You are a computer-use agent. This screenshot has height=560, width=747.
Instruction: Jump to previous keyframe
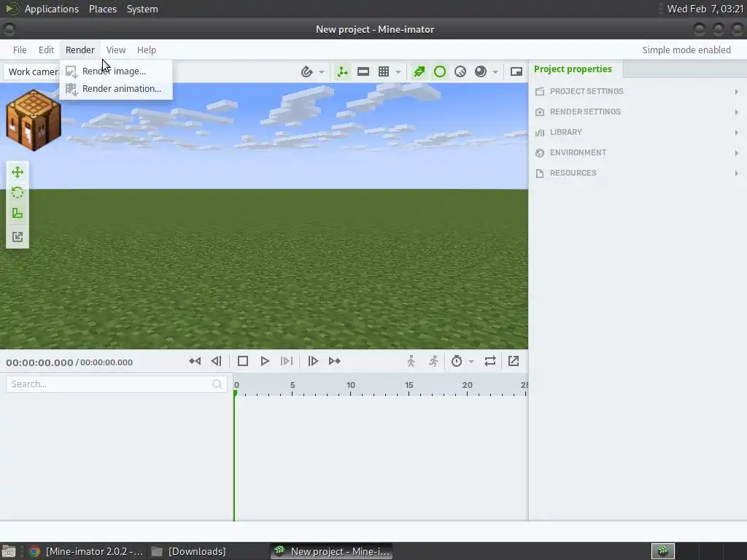pyautogui.click(x=195, y=361)
